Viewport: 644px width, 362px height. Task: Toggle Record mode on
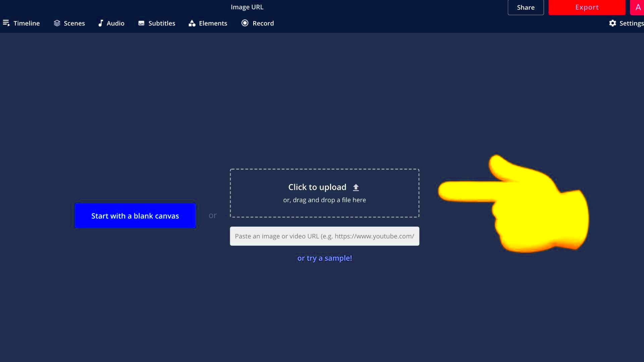coord(258,23)
